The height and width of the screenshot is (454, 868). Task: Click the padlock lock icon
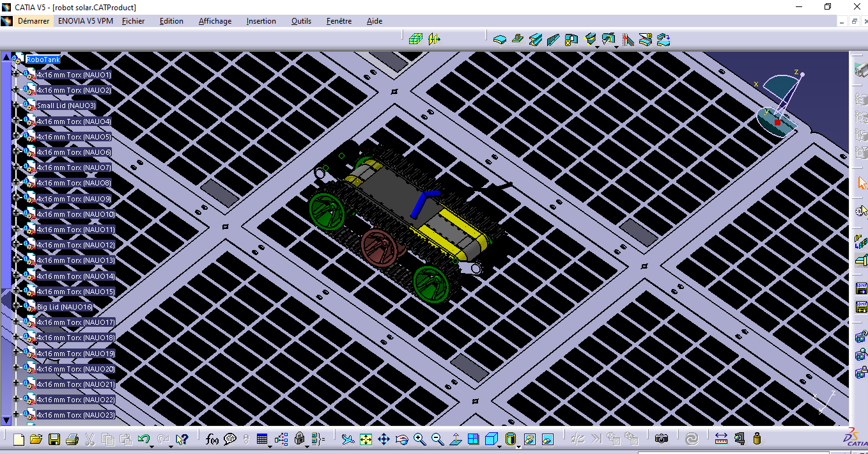pyautogui.click(x=300, y=439)
